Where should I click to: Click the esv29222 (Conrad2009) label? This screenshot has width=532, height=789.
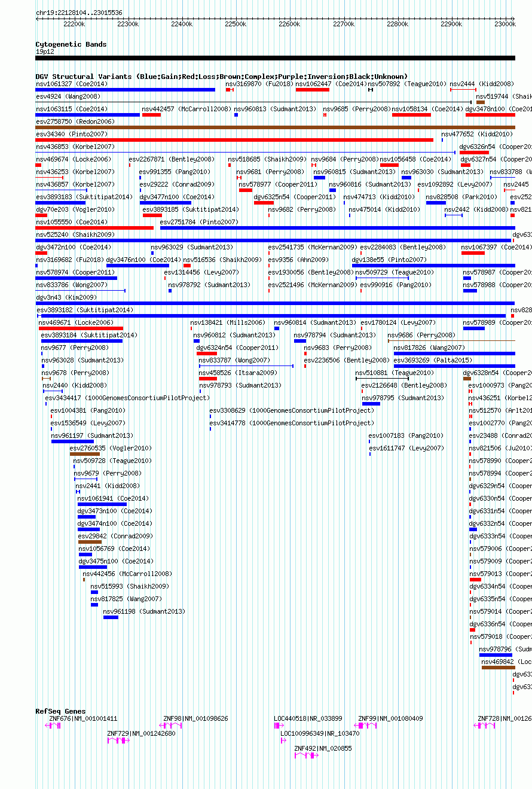point(176,184)
